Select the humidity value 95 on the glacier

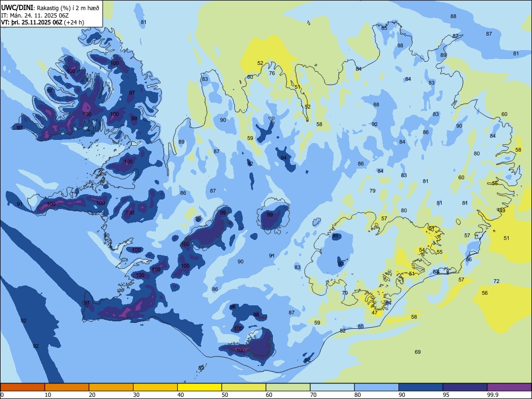click(335, 236)
